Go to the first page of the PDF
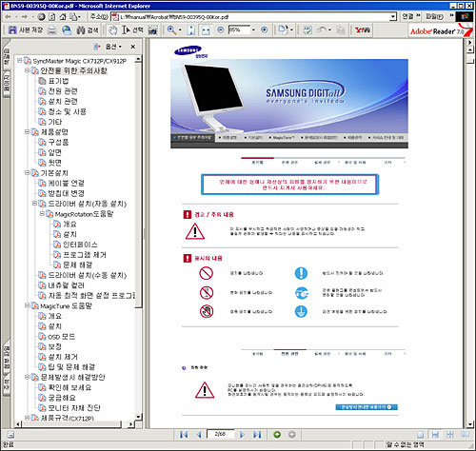The image size is (476, 451). tap(184, 435)
